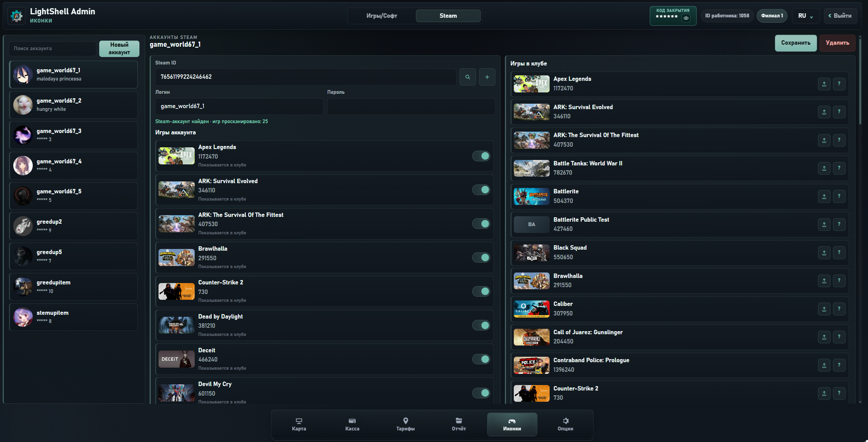Click upload icon for Call of Juarez: Gunslinger

[824, 337]
